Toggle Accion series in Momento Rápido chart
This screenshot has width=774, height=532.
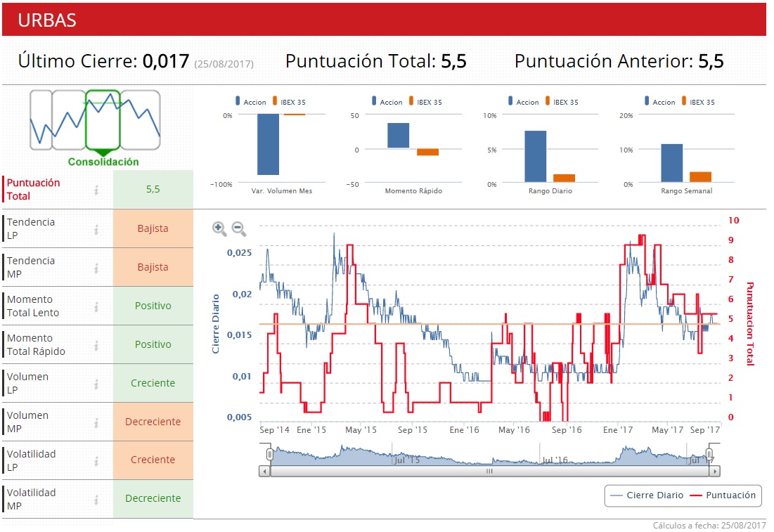point(387,102)
